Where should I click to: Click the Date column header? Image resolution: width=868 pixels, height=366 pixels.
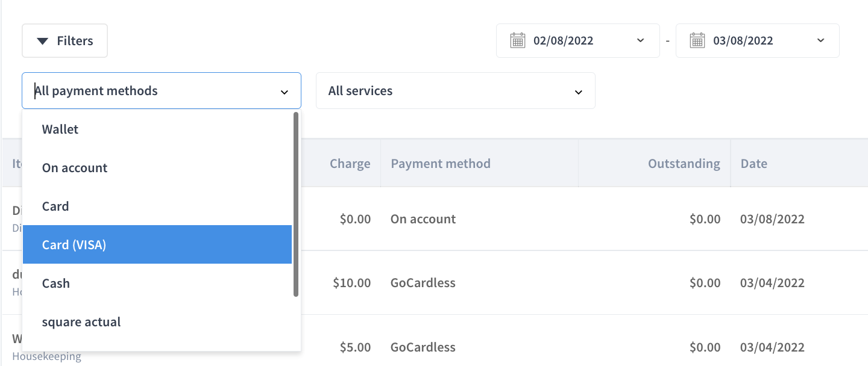[753, 163]
